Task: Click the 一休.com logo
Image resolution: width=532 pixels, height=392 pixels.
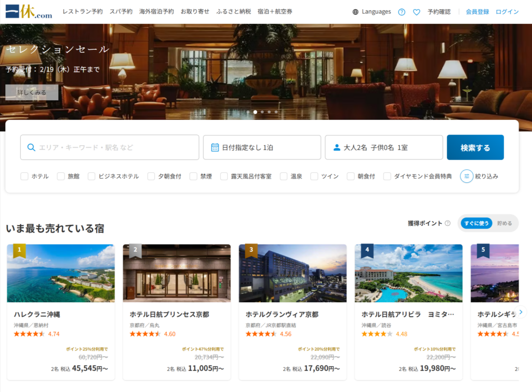Action: coord(29,11)
